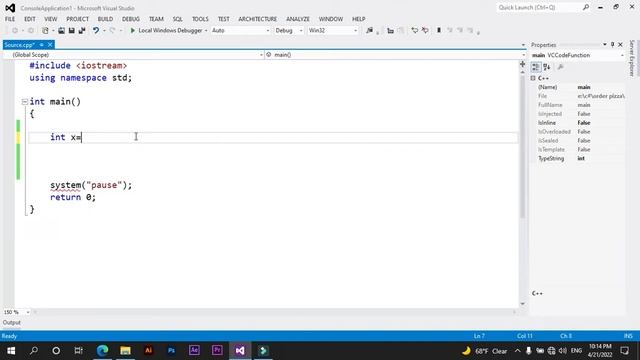Click the editor scrollbar down arrow

pos(522,304)
